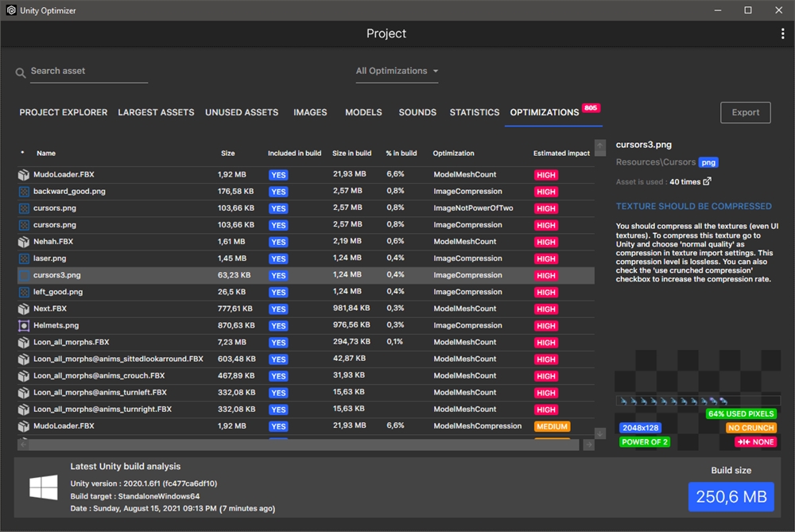Click the model icon beside Loon_all_morphs@anims_sittedlookarround.FBX
This screenshot has height=532, width=795.
tap(23, 359)
